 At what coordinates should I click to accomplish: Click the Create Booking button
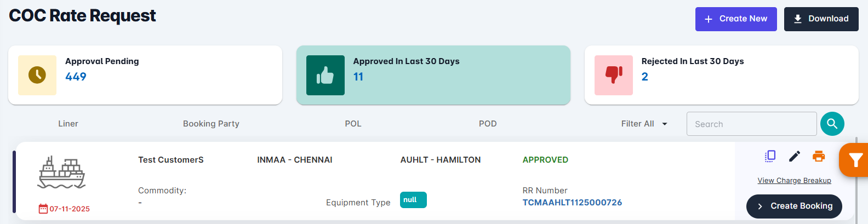794,206
